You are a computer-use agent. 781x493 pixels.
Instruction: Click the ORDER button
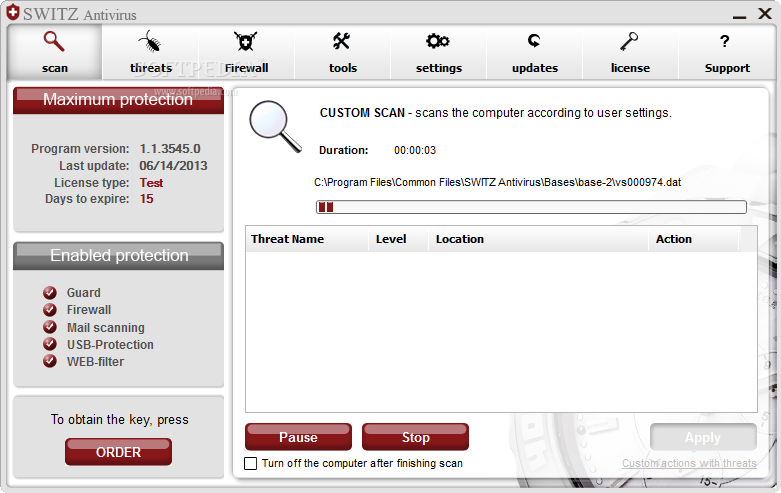click(119, 452)
